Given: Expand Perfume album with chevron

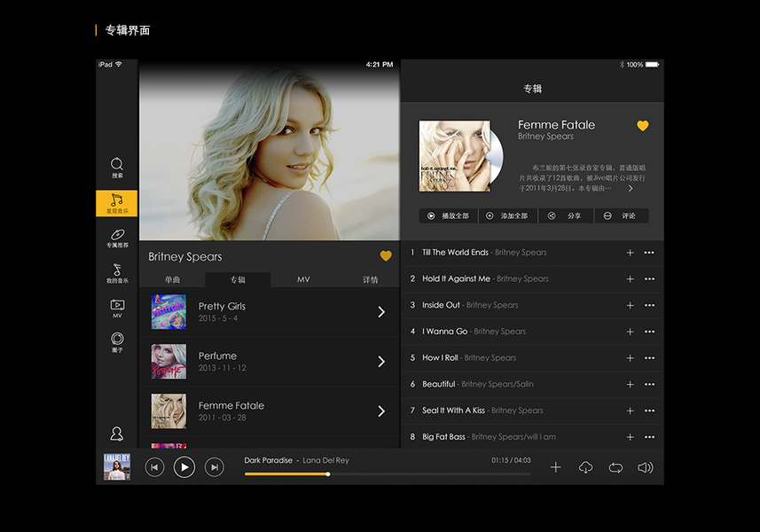Looking at the screenshot, I should point(381,362).
